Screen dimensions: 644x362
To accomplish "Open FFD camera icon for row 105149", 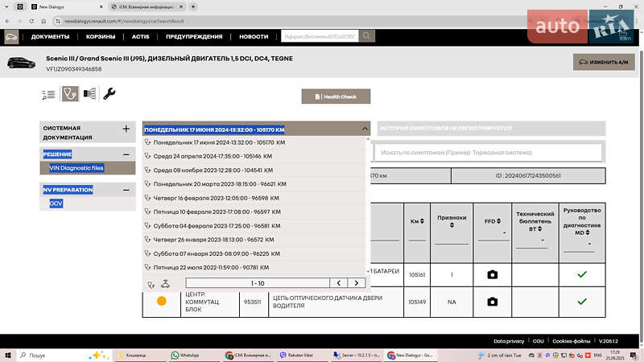I will (492, 302).
